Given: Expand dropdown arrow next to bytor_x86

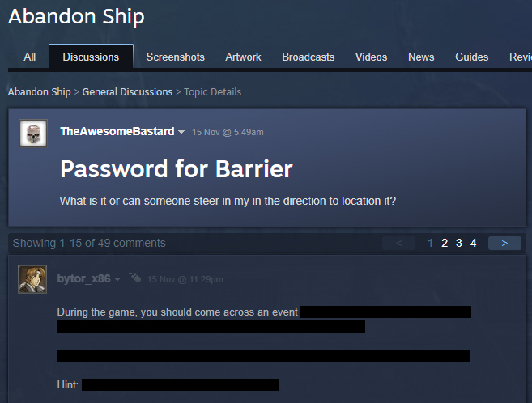Looking at the screenshot, I should [117, 279].
